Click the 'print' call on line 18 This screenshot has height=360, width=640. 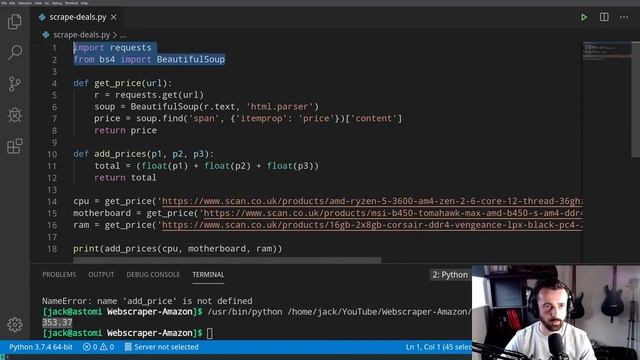click(86, 249)
